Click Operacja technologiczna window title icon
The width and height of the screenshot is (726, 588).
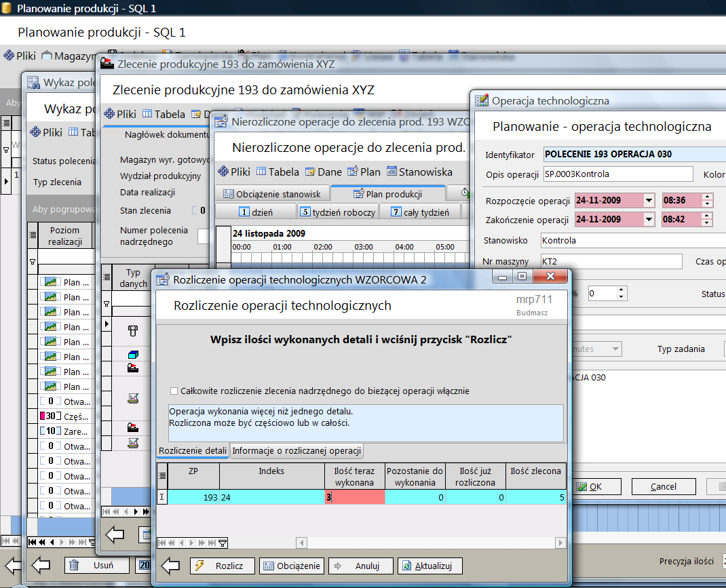[x=482, y=100]
